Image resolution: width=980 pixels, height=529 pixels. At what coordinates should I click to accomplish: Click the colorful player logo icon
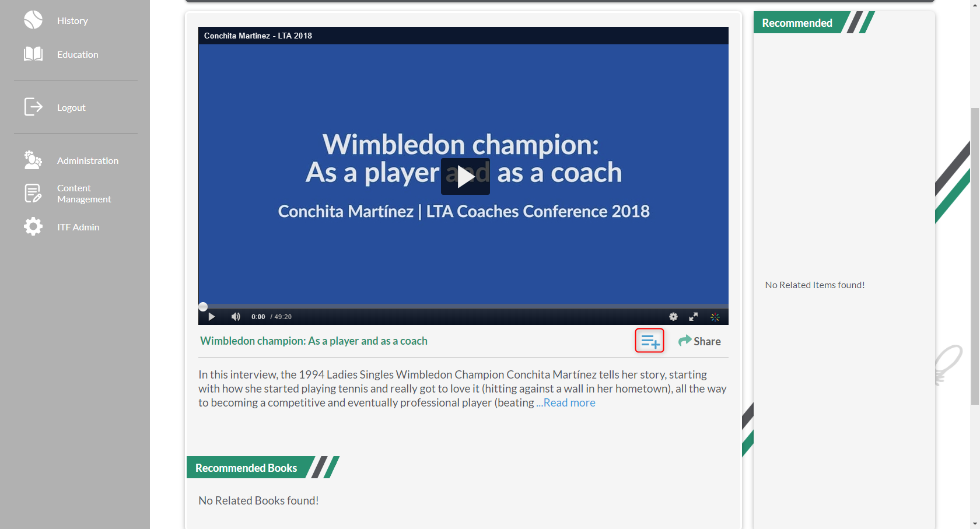click(x=715, y=317)
